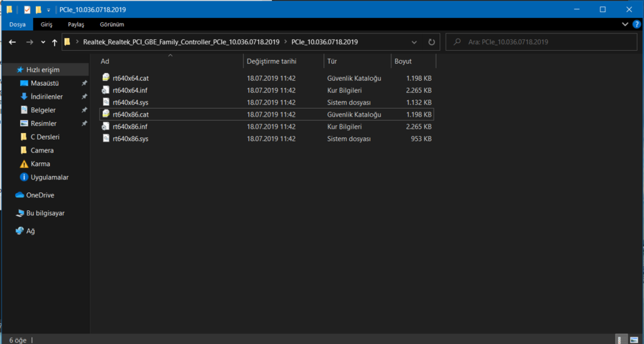
Task: Expand the ribbon with the chevron arrow
Action: [x=626, y=24]
